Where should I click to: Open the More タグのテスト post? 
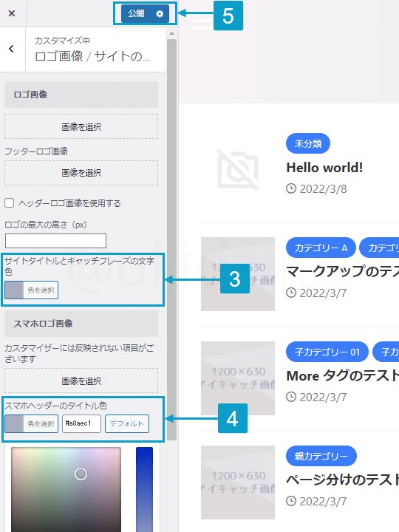pos(343,375)
